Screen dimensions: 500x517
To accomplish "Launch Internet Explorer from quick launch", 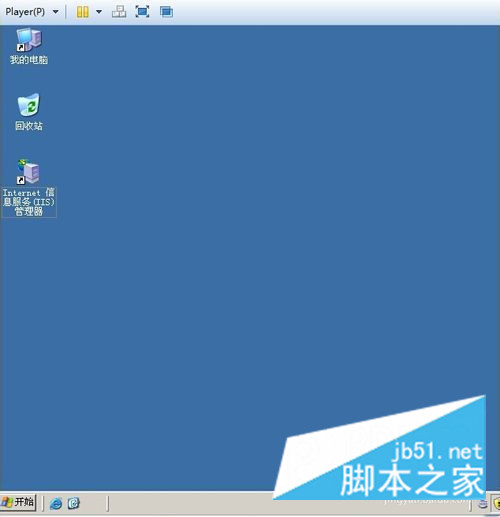I will (x=56, y=503).
